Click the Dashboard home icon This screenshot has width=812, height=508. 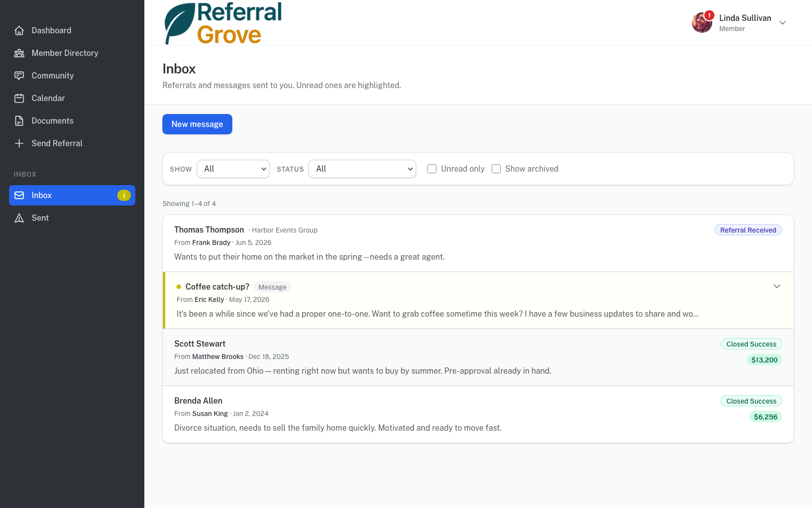(x=19, y=30)
